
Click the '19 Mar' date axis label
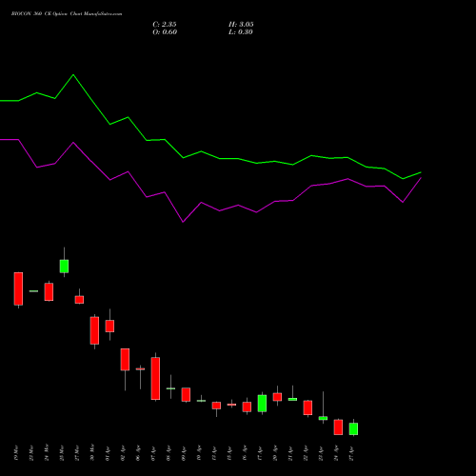pyautogui.click(x=16, y=453)
